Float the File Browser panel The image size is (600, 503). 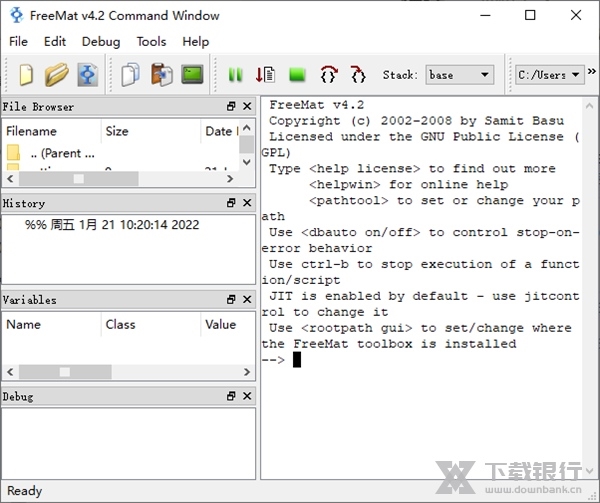(232, 107)
